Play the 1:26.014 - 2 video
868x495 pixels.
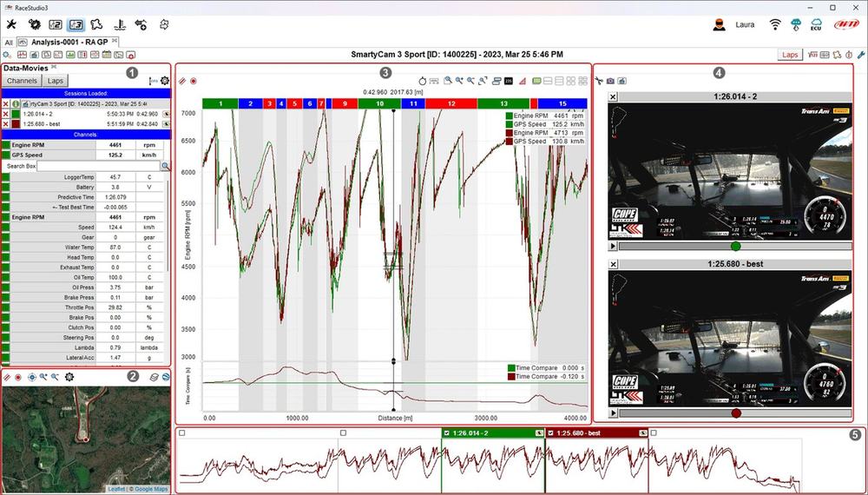tap(613, 246)
